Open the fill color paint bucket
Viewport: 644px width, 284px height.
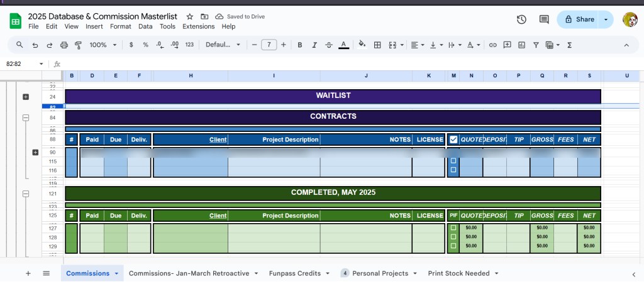[x=362, y=45]
